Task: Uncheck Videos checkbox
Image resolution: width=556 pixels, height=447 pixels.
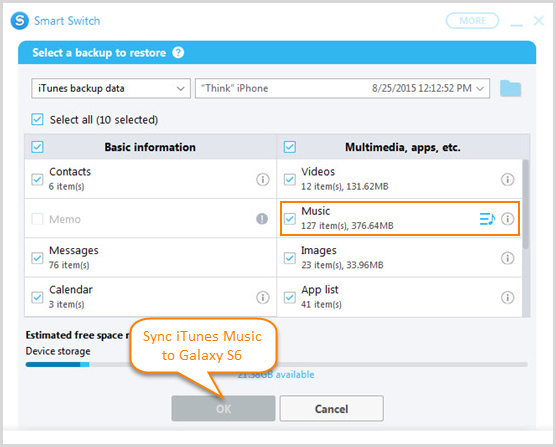Action: point(290,179)
